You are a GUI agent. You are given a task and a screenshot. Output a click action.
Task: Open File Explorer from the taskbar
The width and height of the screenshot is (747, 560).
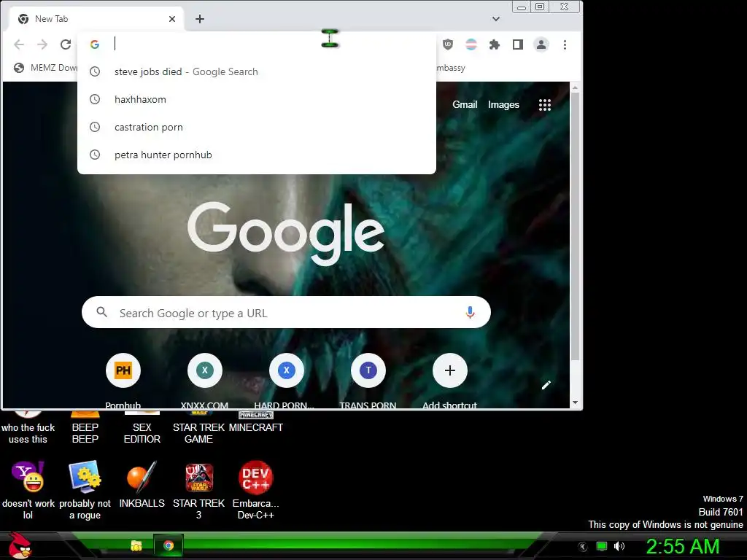coord(136,545)
